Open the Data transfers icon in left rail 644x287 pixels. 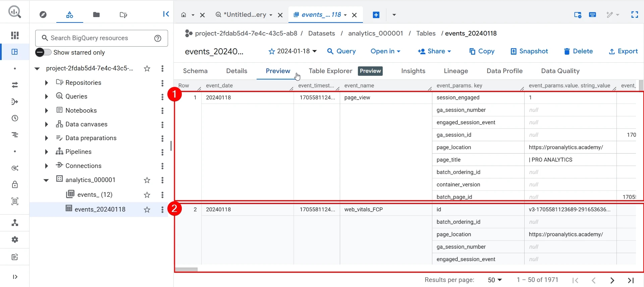click(x=15, y=85)
